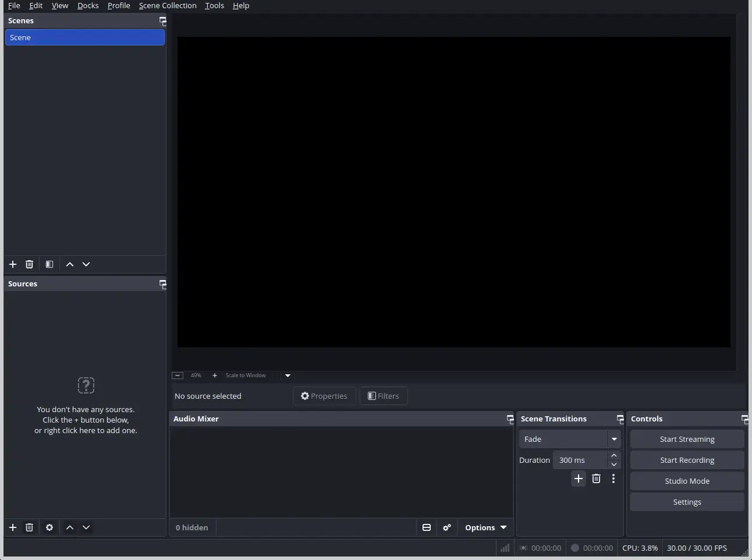Click Start Recording button

coord(687,460)
